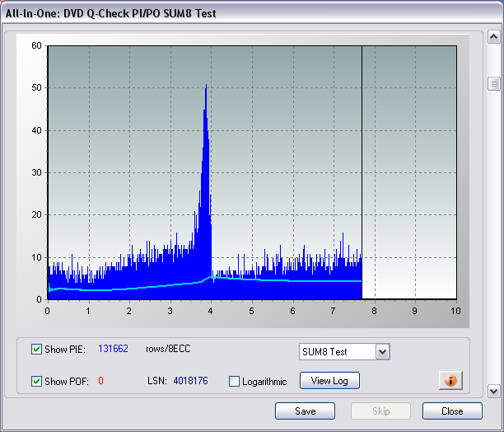Save the test results
Viewport: 504px width, 432px height.
305,411
